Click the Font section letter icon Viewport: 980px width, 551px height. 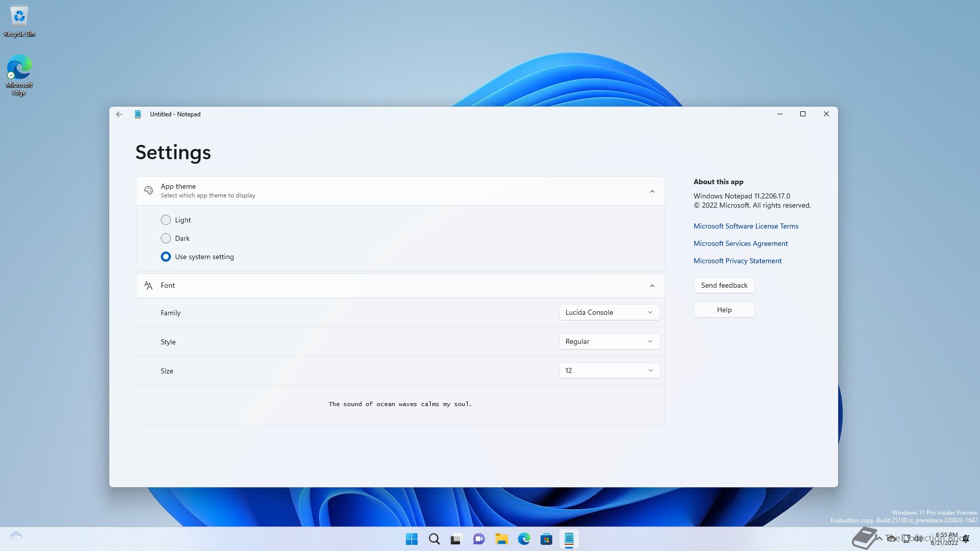[149, 286]
